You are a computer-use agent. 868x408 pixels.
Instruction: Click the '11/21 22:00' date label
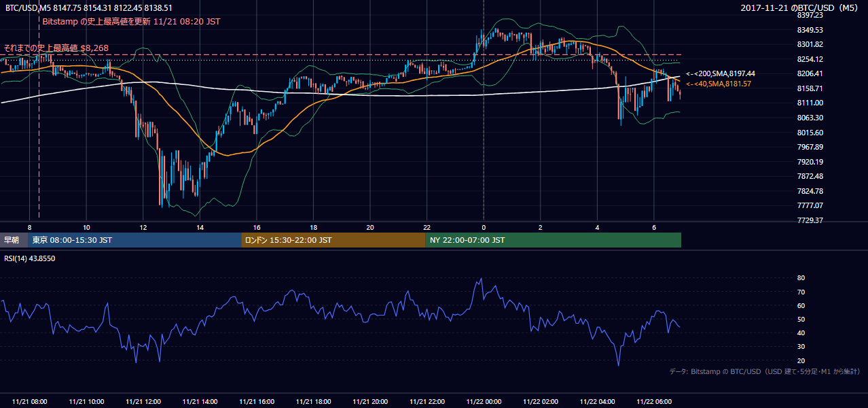tap(427, 401)
